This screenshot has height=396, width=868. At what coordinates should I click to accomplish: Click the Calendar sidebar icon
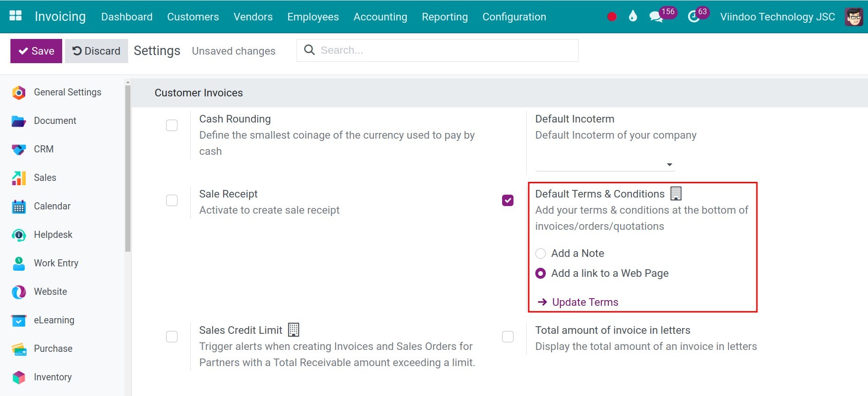(x=19, y=207)
